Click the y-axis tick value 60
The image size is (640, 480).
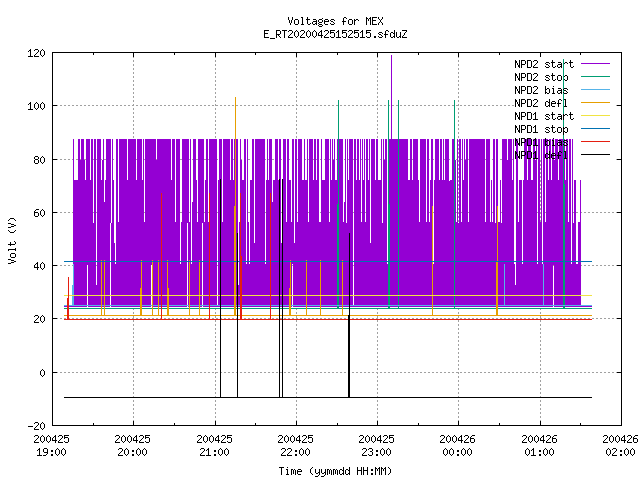(39, 213)
